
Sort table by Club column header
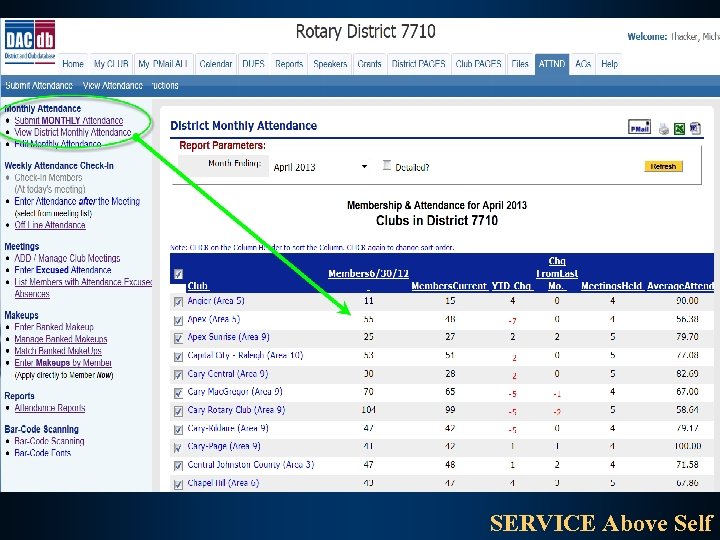(198, 286)
